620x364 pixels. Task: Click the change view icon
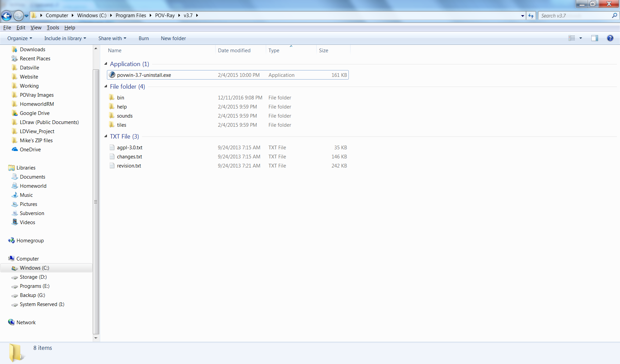coord(571,38)
